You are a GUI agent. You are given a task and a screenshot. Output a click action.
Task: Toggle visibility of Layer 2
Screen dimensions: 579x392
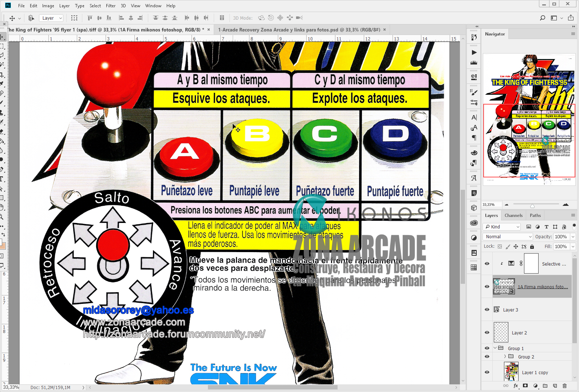487,333
